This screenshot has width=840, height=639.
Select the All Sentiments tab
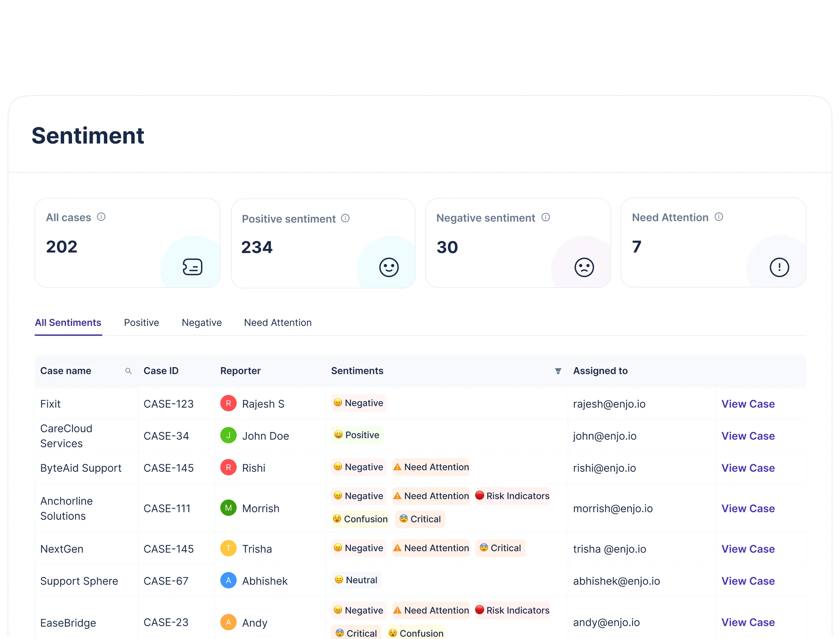[x=68, y=322]
